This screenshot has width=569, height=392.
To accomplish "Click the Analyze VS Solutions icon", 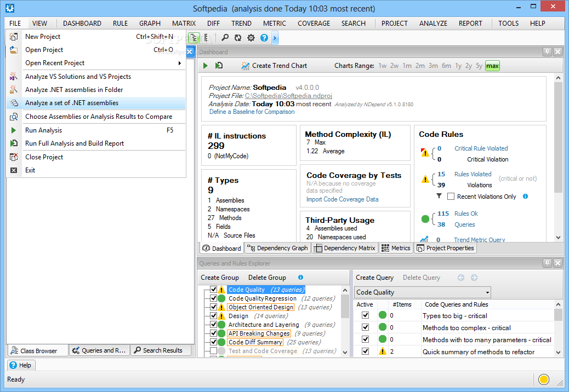I will [13, 77].
